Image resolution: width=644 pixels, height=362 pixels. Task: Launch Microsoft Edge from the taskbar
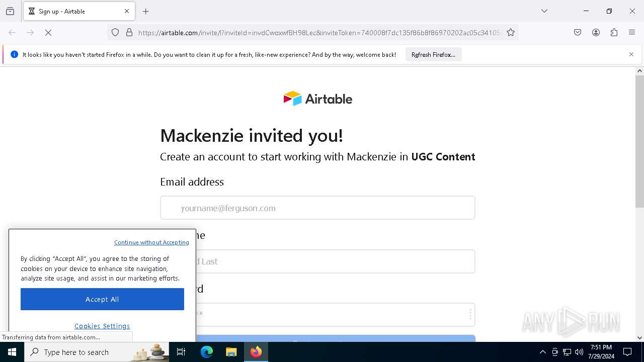pos(207,352)
